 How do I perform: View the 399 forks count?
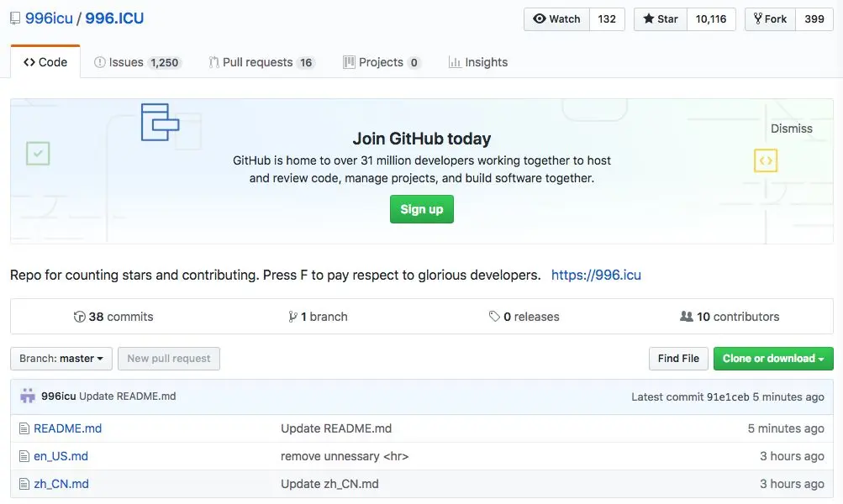pos(814,19)
